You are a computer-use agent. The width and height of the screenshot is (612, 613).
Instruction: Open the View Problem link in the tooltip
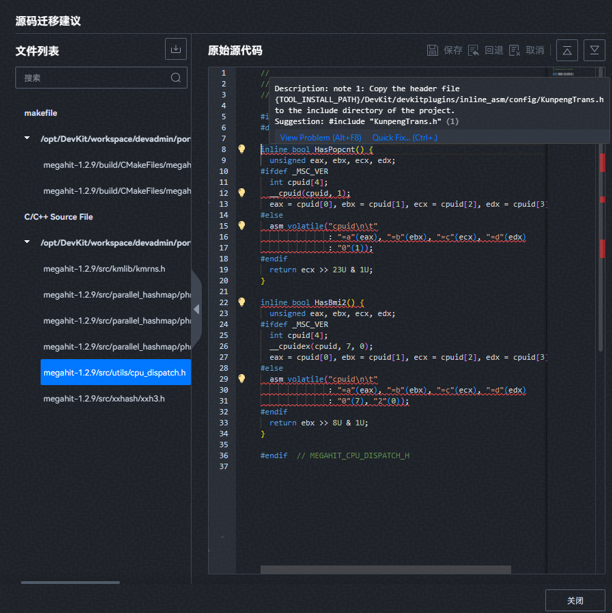(x=320, y=138)
